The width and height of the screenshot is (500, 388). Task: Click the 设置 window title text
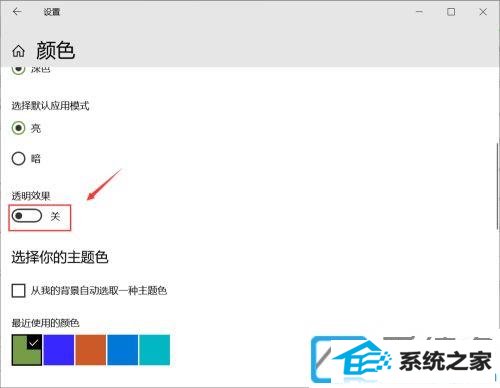[x=52, y=12]
